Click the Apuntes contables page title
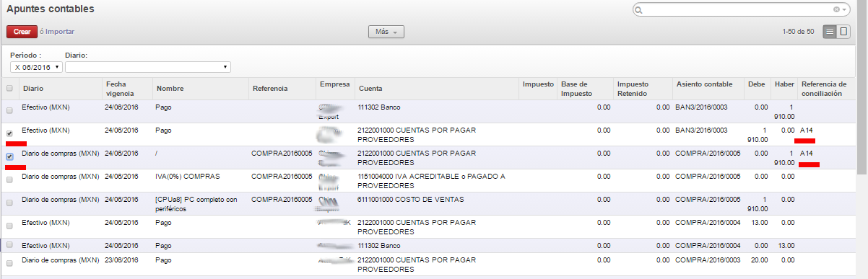Screen dimensions: 868x279 (51, 9)
